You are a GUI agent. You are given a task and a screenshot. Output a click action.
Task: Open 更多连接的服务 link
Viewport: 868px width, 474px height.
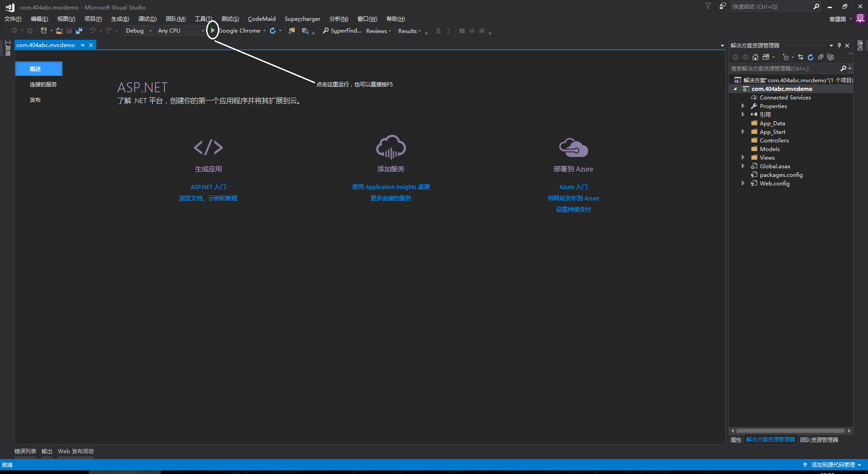[391, 198]
